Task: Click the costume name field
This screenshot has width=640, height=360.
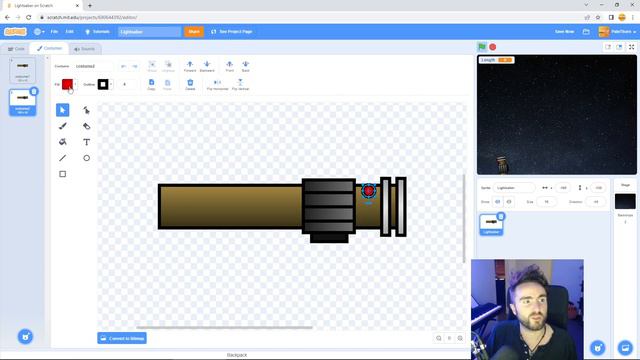Action: [x=93, y=66]
